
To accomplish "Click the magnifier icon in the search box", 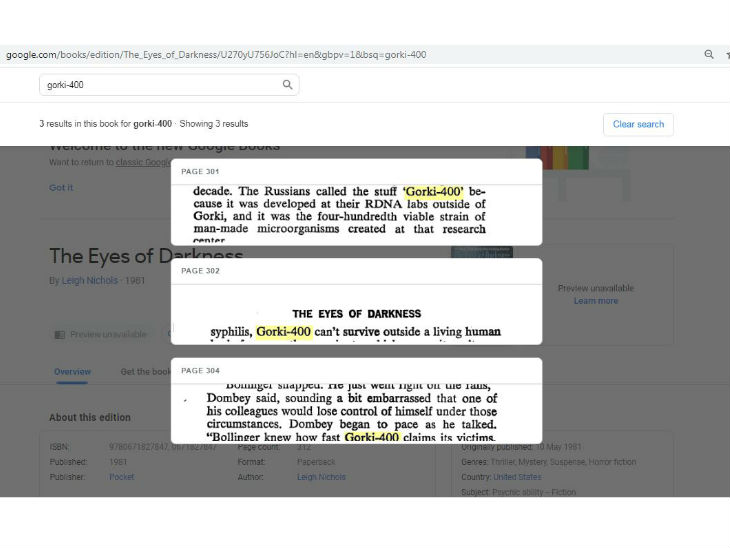I will (288, 85).
